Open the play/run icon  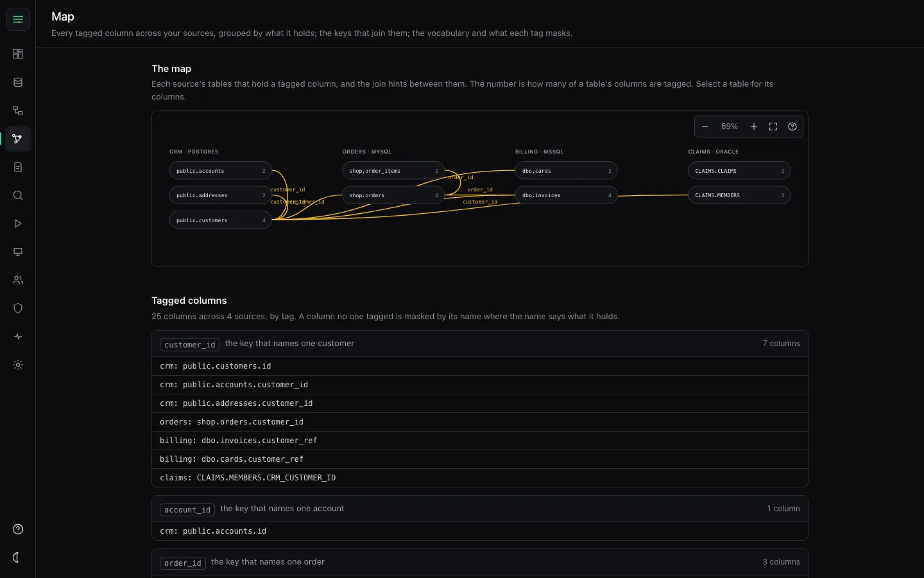[18, 223]
